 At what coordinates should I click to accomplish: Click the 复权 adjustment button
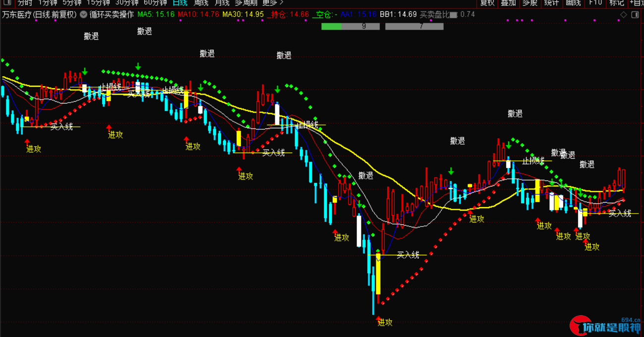point(487,2)
